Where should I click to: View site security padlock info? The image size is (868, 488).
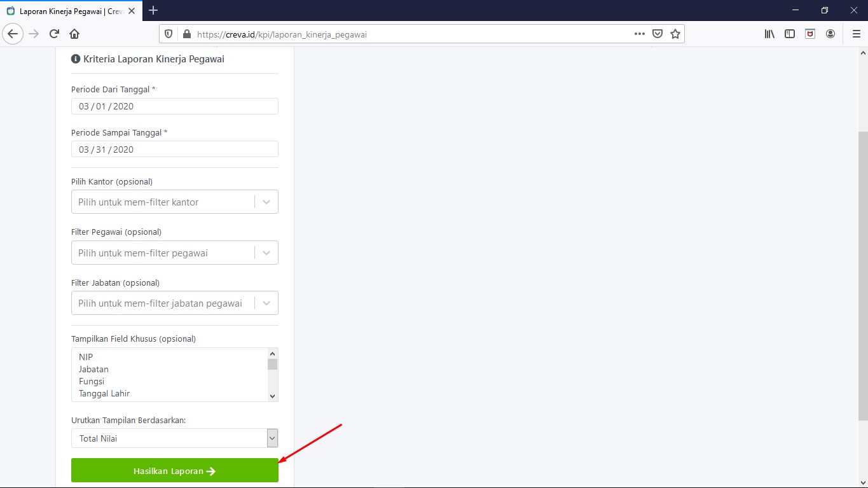pos(186,34)
